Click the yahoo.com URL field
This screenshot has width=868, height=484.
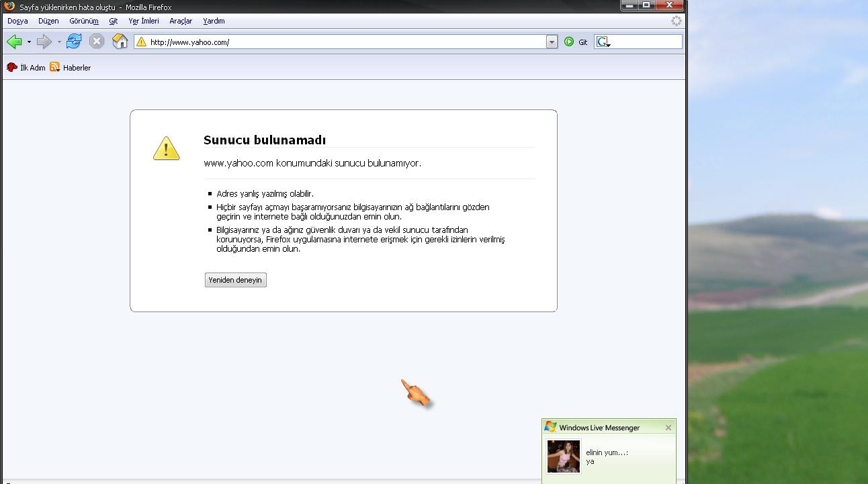[347, 42]
